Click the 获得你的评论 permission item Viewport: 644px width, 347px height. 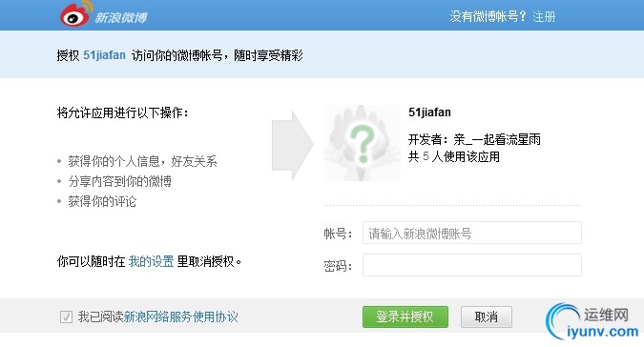click(102, 201)
